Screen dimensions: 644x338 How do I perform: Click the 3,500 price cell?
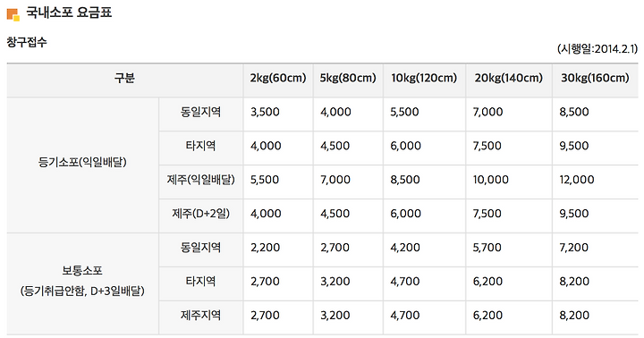tap(278, 112)
